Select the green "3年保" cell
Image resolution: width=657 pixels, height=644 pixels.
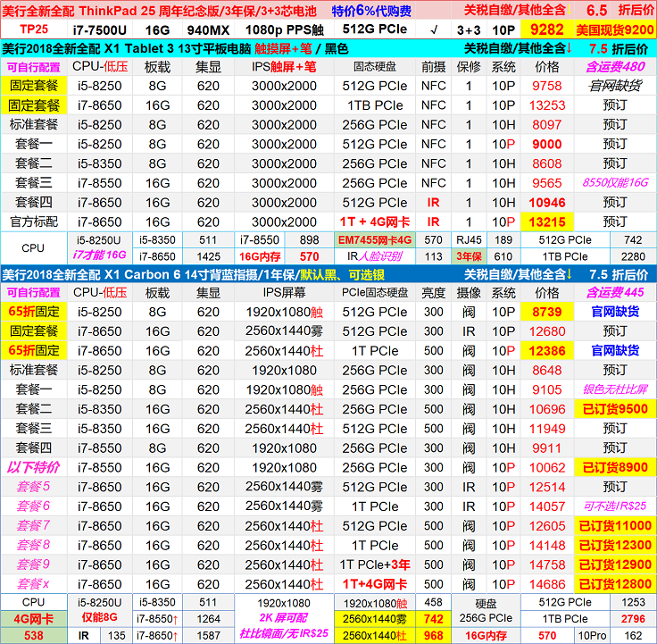click(469, 256)
